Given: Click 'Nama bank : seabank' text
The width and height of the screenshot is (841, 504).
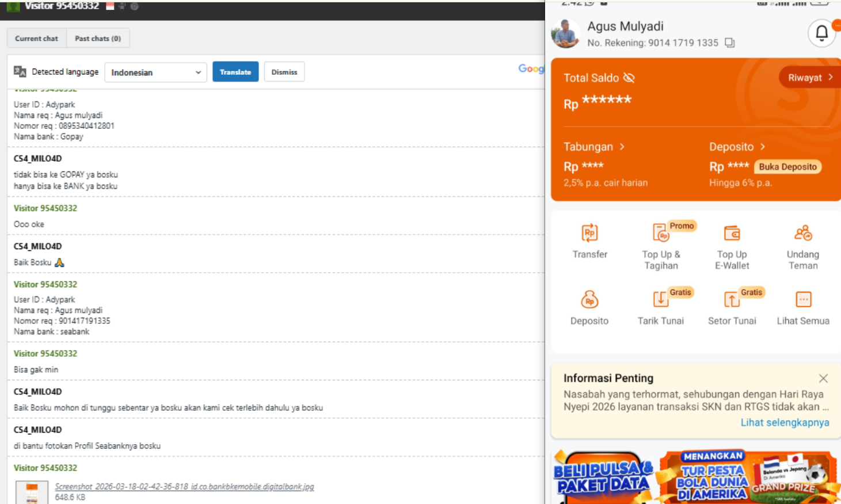Looking at the screenshot, I should 52,332.
